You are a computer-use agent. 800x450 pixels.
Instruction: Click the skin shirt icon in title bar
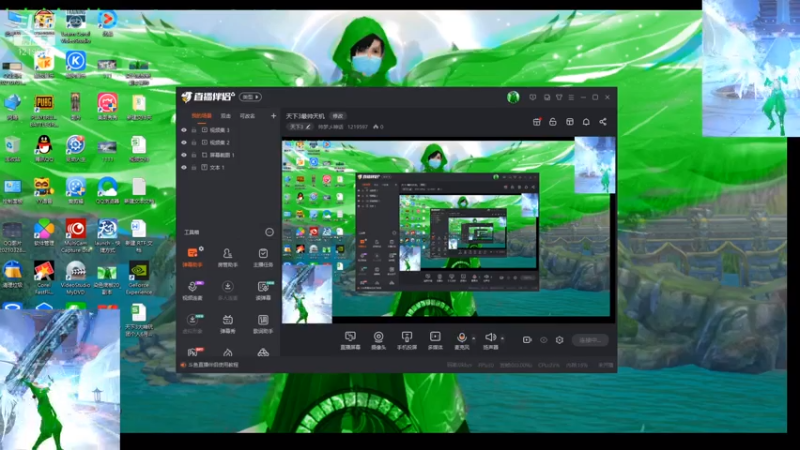[559, 97]
